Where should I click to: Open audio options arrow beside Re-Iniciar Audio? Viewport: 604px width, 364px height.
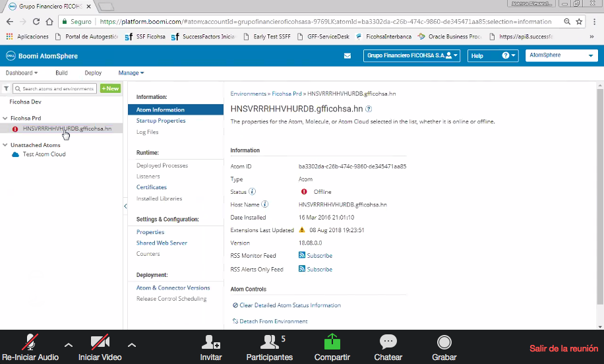pos(69,345)
